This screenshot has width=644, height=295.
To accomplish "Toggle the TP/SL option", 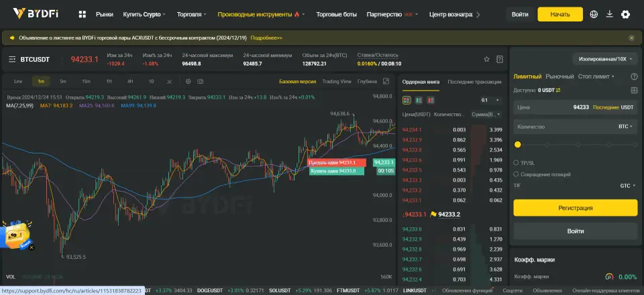I will tap(516, 162).
